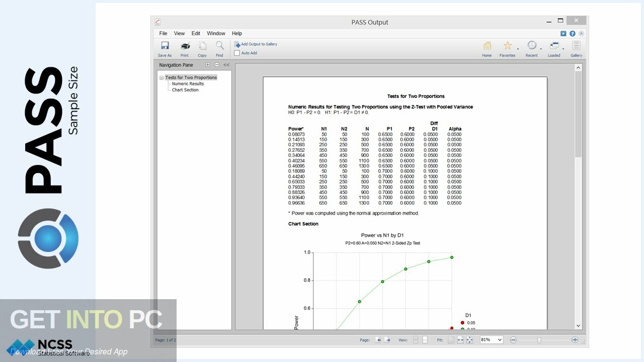The height and width of the screenshot is (362, 644).
Task: Click the 'Power vs N1 by D1' chart title
Action: click(382, 235)
